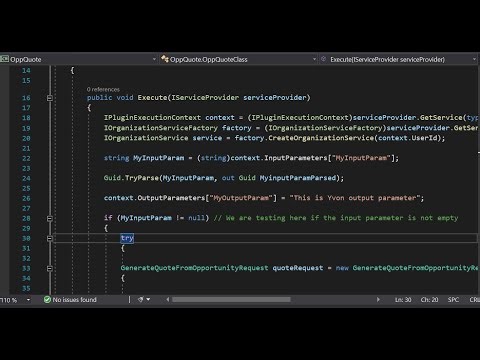Click IOrganizationServiceFactory type at start of line 19
Screen dimensions: 480x360
tap(161, 128)
